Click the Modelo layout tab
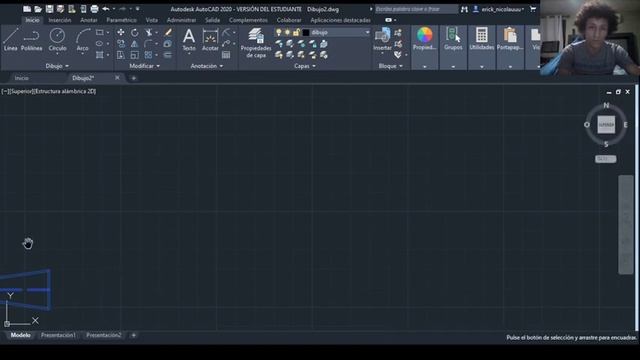The width and height of the screenshot is (640, 360). 20,335
